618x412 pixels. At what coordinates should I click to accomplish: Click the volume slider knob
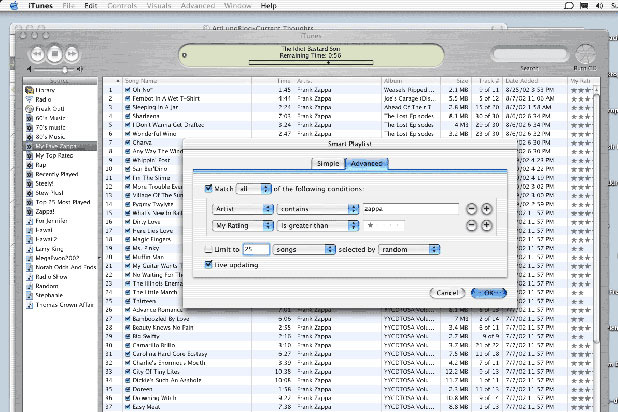66,71
